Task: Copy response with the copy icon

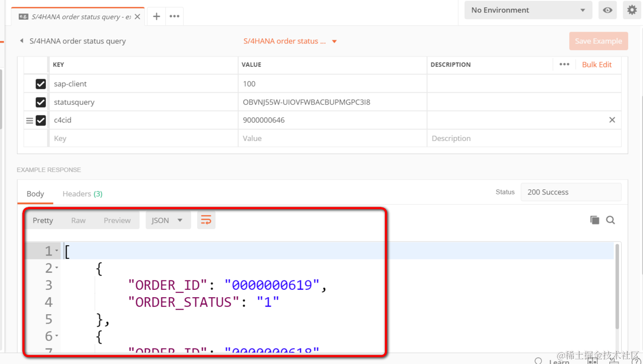Action: 595,220
